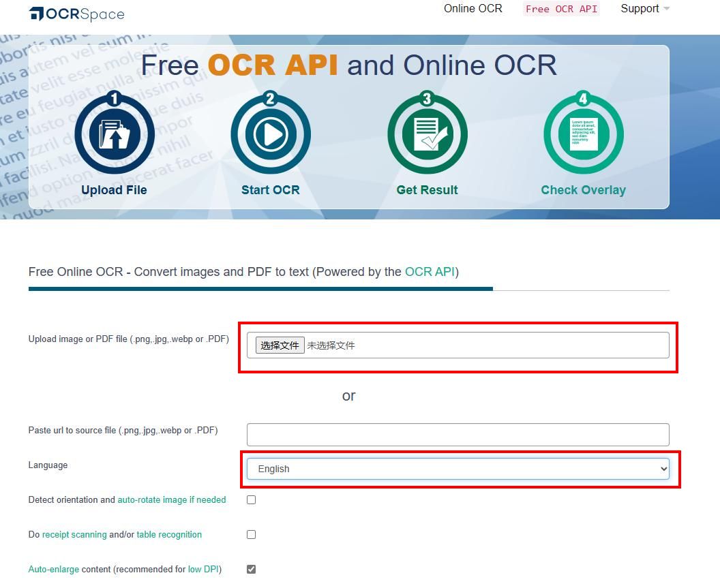
Task: Open the auto-rotate image if needed link
Action: [172, 499]
